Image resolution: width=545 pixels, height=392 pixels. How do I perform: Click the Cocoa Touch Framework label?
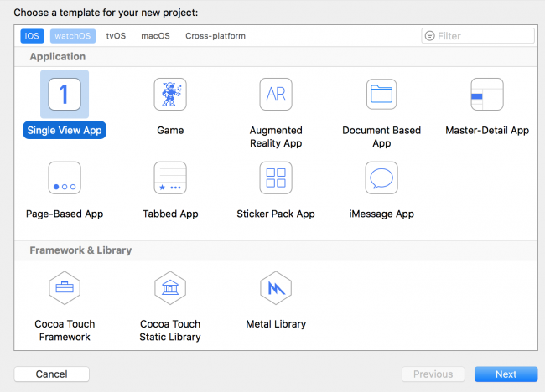pyautogui.click(x=65, y=330)
